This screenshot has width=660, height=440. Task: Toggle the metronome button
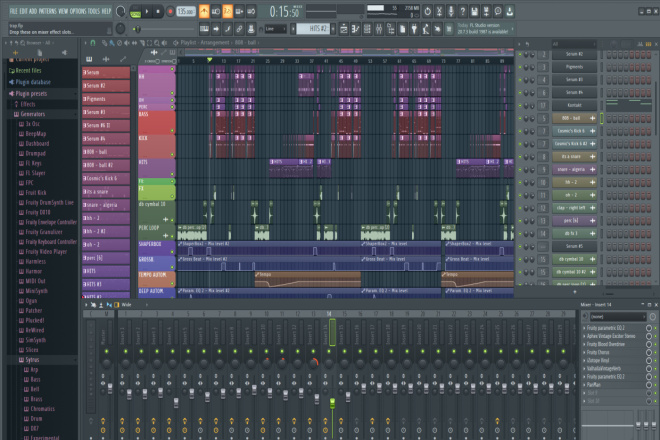[204, 12]
